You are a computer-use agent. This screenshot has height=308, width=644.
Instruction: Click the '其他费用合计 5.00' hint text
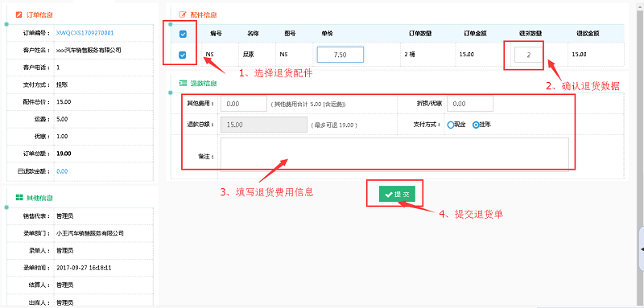tap(308, 105)
